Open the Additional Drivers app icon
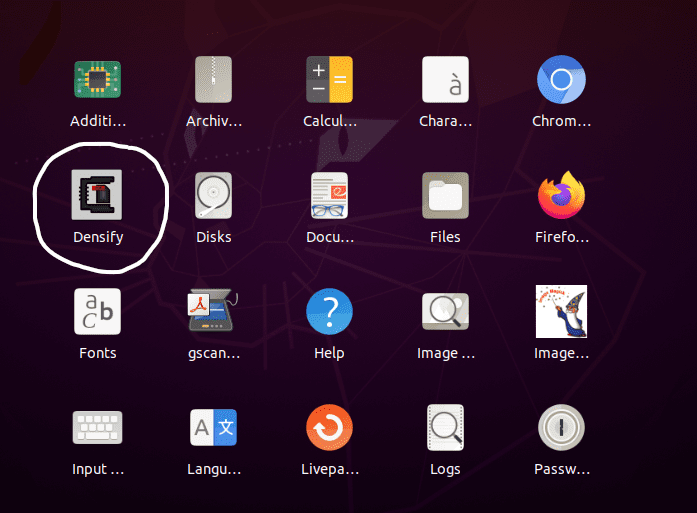Screen dimensions: 697x513 pyautogui.click(x=97, y=80)
